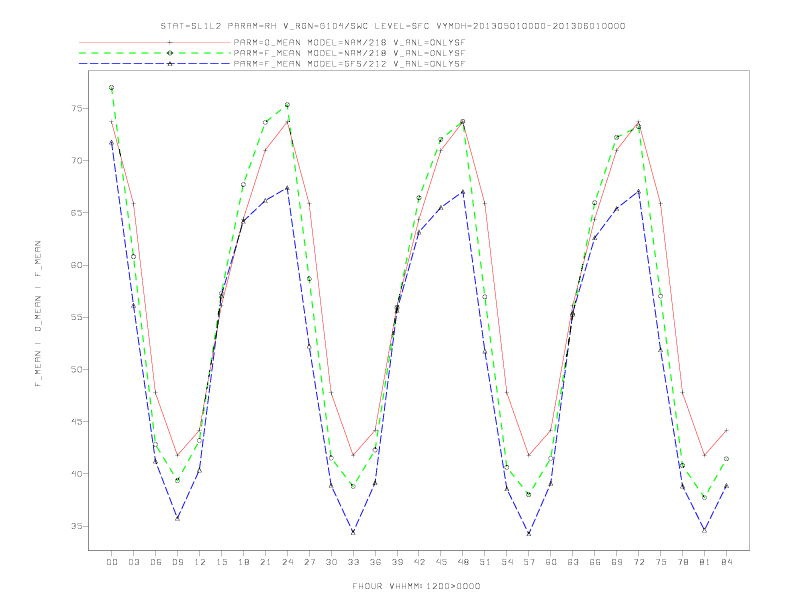
Task: Click the x-axis tick label 72
Action: pos(638,562)
